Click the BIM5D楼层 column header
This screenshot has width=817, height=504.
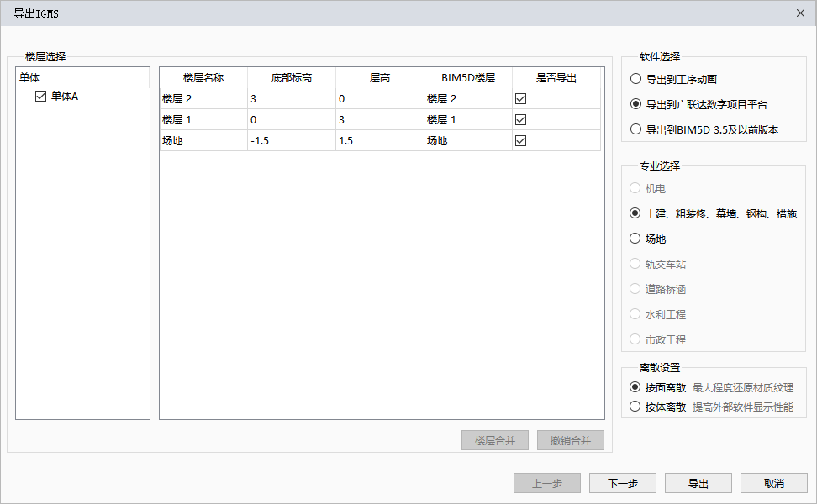[468, 78]
